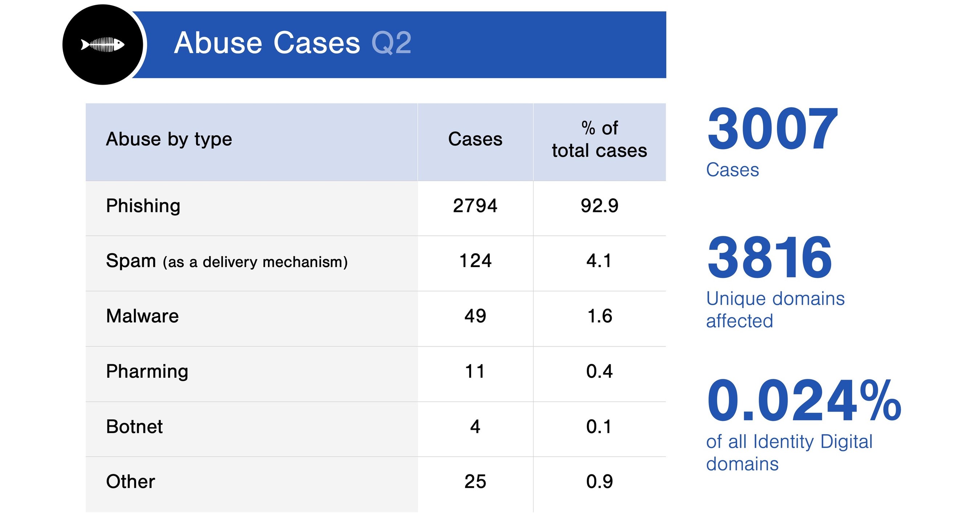Click the Cases column header
Screen dimensions: 980x513
[475, 139]
